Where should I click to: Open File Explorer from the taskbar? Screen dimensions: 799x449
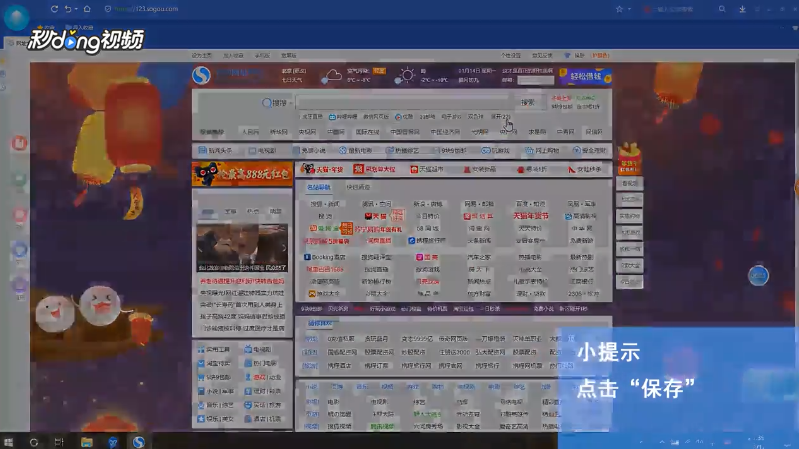87,442
